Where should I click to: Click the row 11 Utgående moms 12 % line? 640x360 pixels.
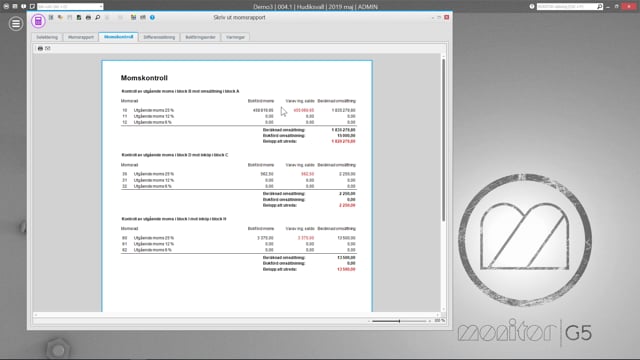click(x=238, y=116)
